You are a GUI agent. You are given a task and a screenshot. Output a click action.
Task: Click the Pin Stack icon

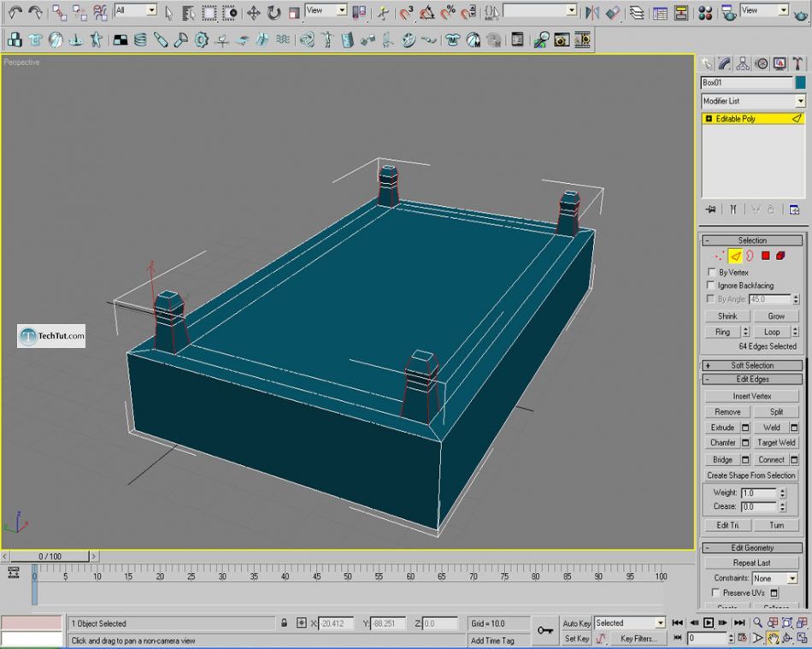[710, 209]
